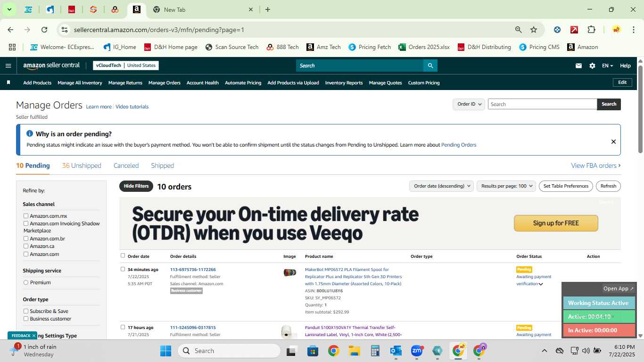Check the Amazon.com.mx sales channel
This screenshot has width=644, height=362.
[x=26, y=216]
